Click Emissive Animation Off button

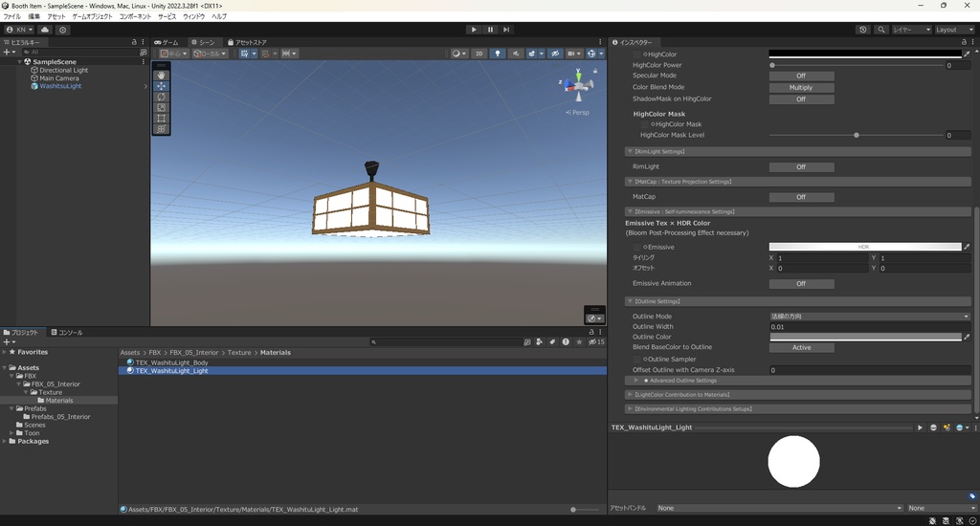(801, 284)
